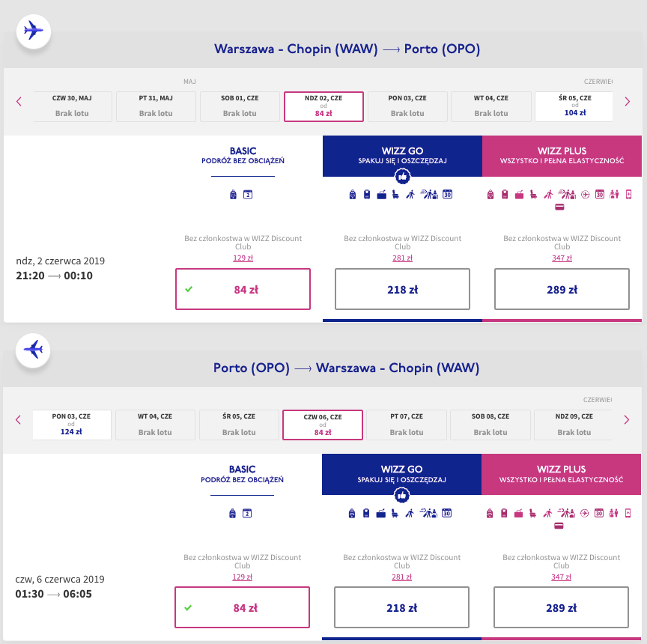Select the outbound BASIC 84 zł fare
Viewport: 647px width, 644px height.
(242, 289)
